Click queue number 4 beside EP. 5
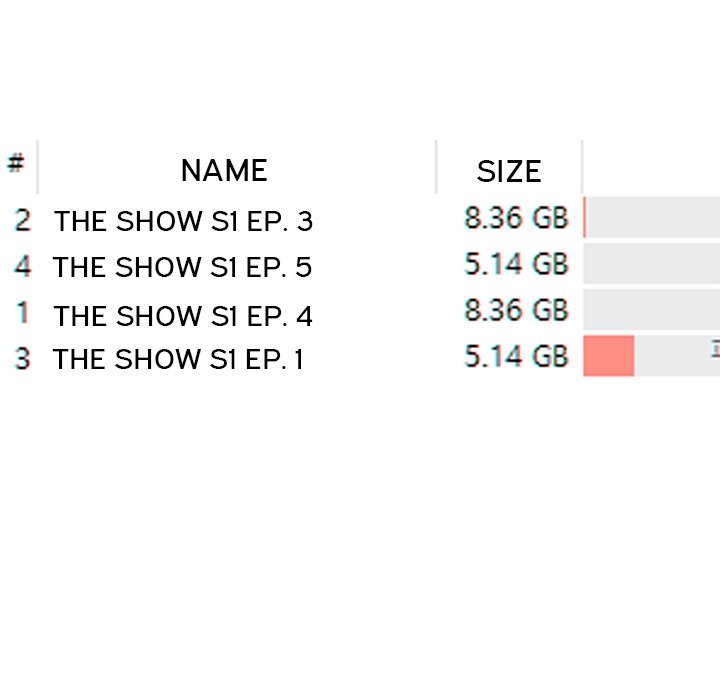Viewport: 720px width, 700px height. click(x=22, y=267)
